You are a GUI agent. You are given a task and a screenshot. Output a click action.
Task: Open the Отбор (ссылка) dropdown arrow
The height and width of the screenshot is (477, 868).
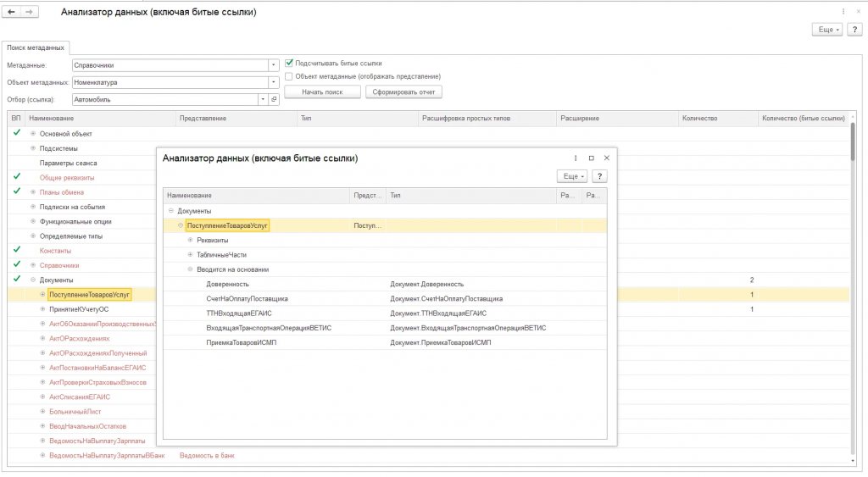click(263, 100)
